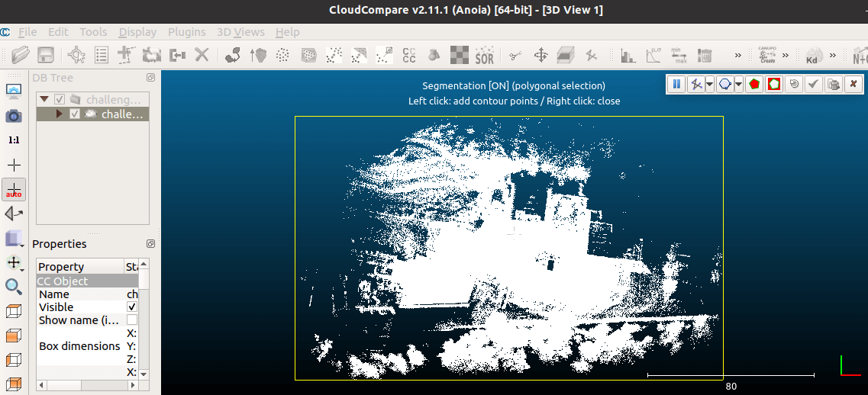The width and height of the screenshot is (868, 395).
Task: Click the statistical distribution fitting icon
Action: tap(653, 55)
